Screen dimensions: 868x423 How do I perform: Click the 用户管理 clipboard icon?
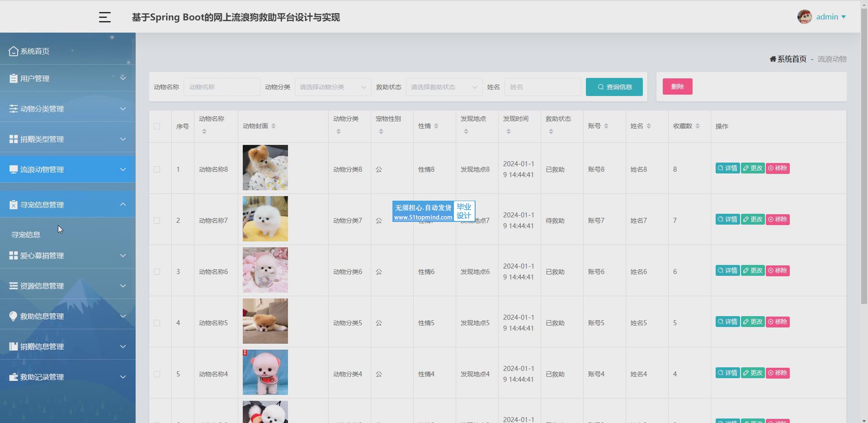[14, 78]
